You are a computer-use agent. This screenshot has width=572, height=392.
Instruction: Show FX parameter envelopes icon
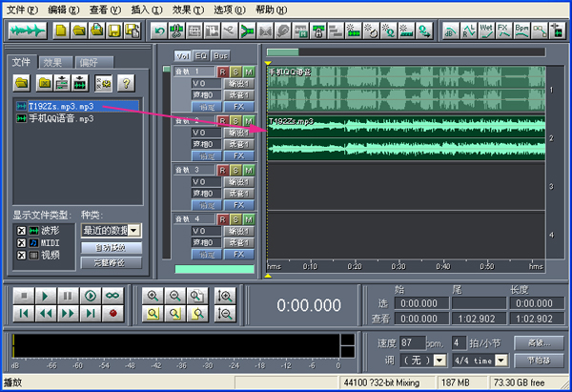[x=503, y=31]
